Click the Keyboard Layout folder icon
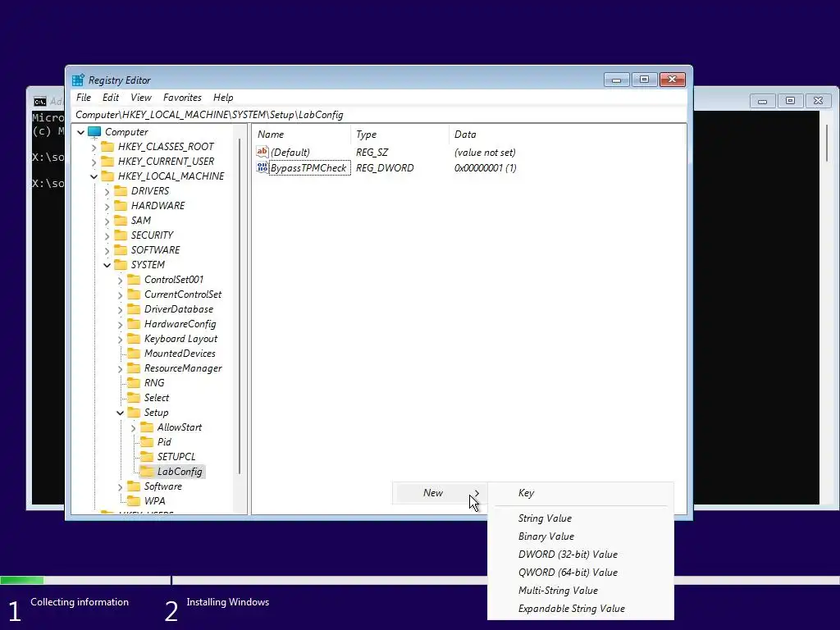The image size is (840, 630). coord(134,339)
